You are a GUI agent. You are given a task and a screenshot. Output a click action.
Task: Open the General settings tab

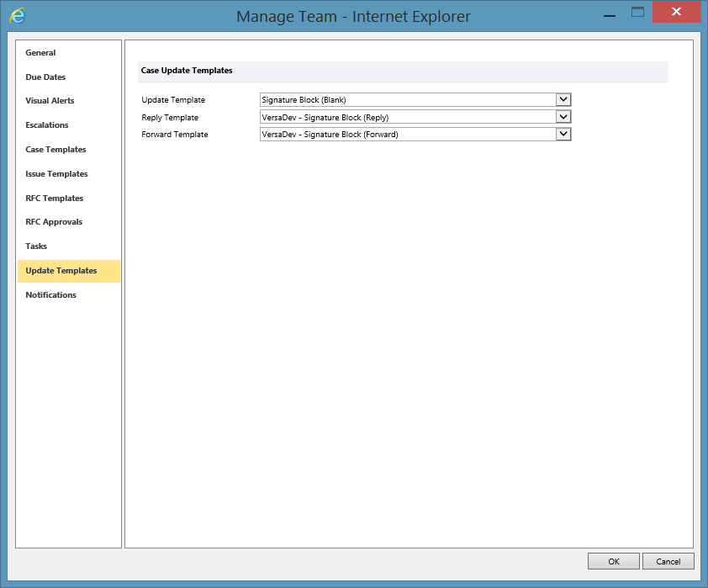click(40, 53)
